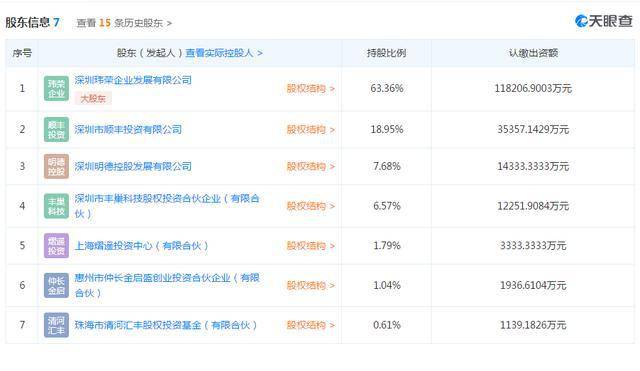Click the 仲长金启 blue logo badge
This screenshot has width=640, height=371.
coord(56,285)
